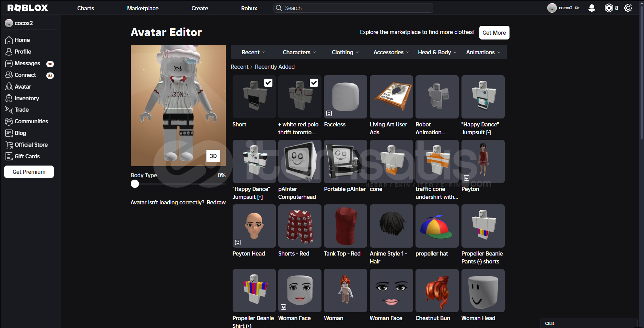Click the Get More button
The height and width of the screenshot is (328, 644).
(x=494, y=33)
